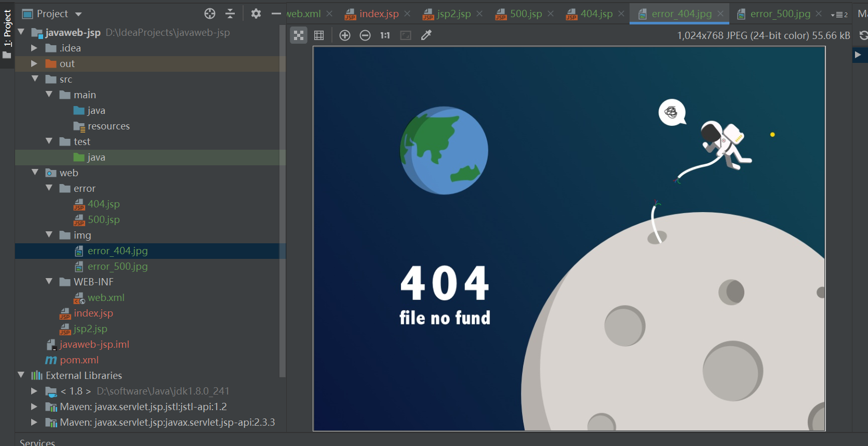The width and height of the screenshot is (868, 446).
Task: Collapse the src folder
Action: pos(35,79)
